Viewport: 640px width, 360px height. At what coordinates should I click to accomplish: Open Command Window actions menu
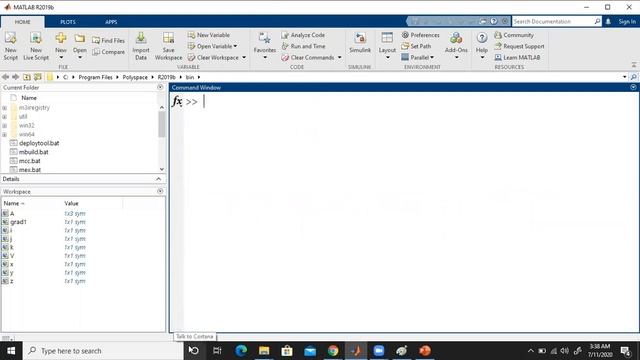[633, 87]
